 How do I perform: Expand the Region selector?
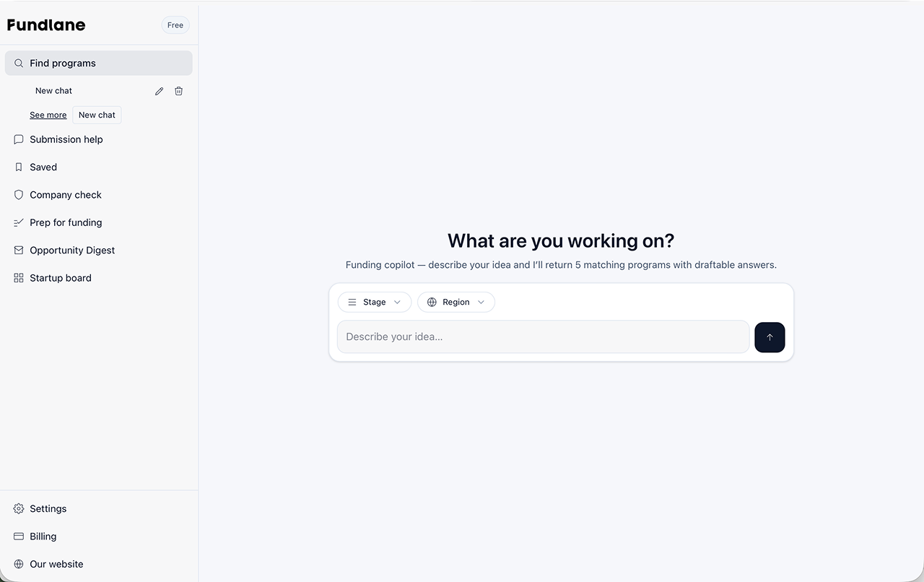pos(456,302)
